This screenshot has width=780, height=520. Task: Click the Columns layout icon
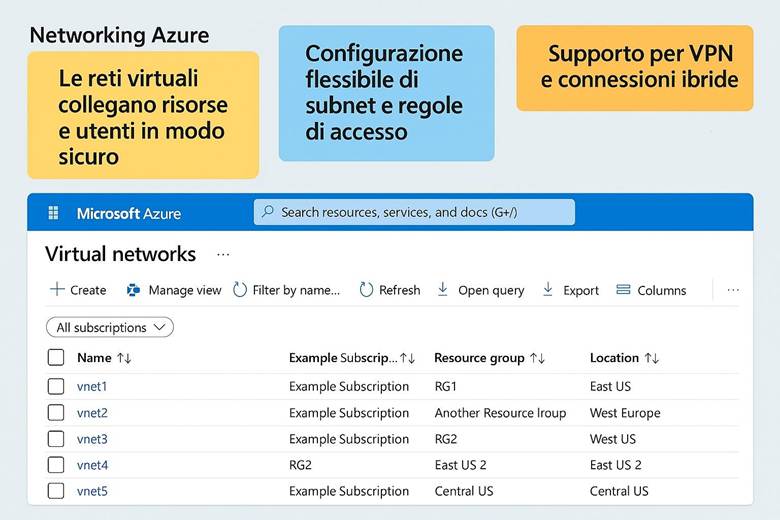pyautogui.click(x=623, y=290)
